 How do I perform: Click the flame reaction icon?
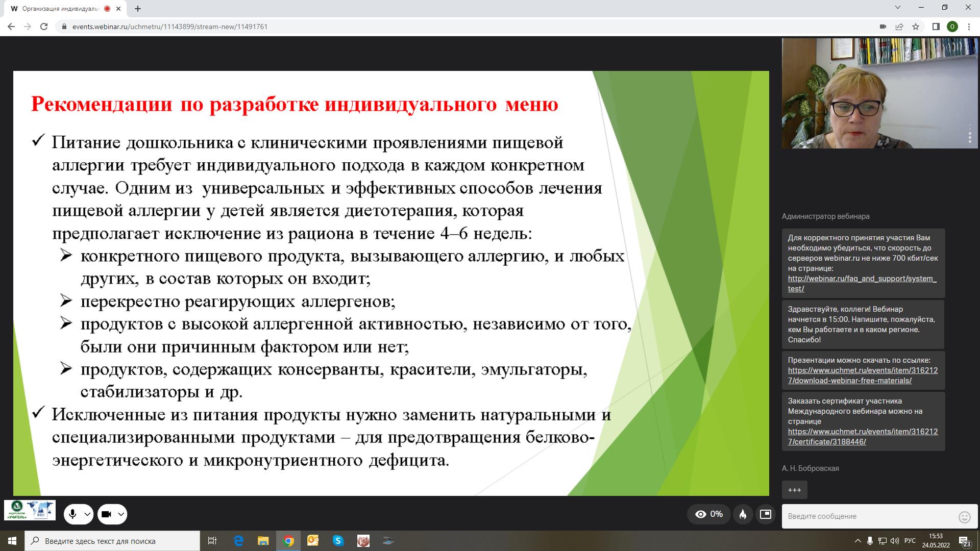(743, 514)
